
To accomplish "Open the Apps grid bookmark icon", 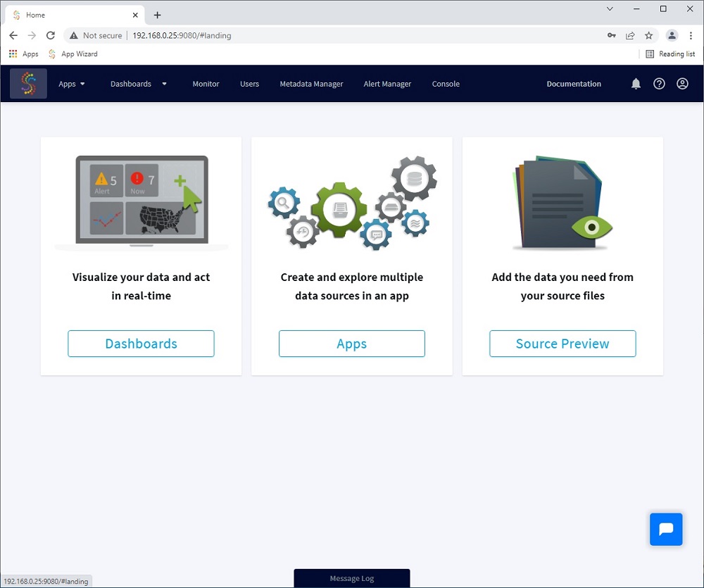I will pyautogui.click(x=13, y=54).
